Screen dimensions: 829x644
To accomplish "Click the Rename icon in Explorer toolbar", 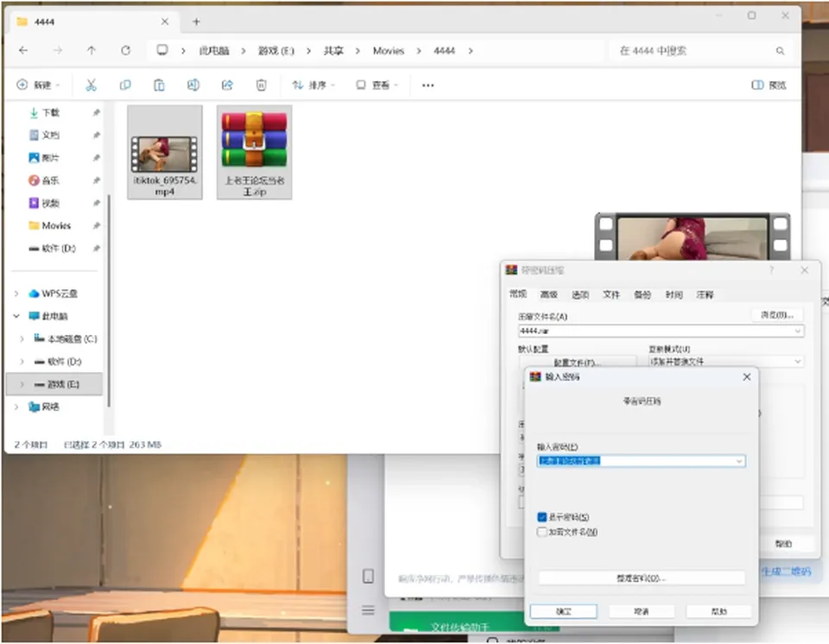I will click(193, 85).
